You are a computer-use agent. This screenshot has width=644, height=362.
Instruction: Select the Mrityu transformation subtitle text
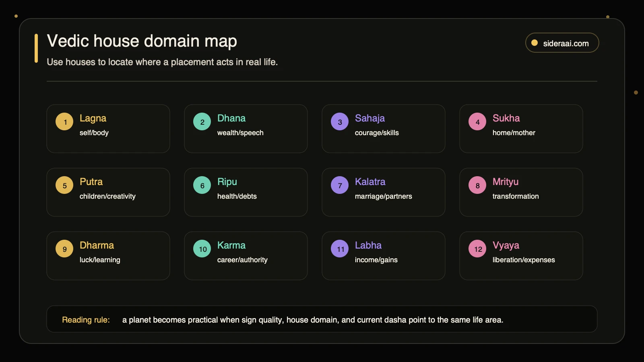(x=516, y=196)
